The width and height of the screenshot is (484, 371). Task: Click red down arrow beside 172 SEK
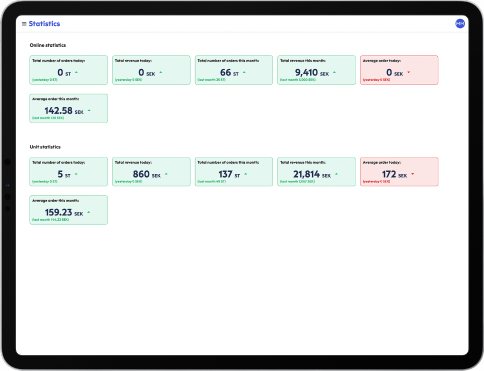point(413,174)
